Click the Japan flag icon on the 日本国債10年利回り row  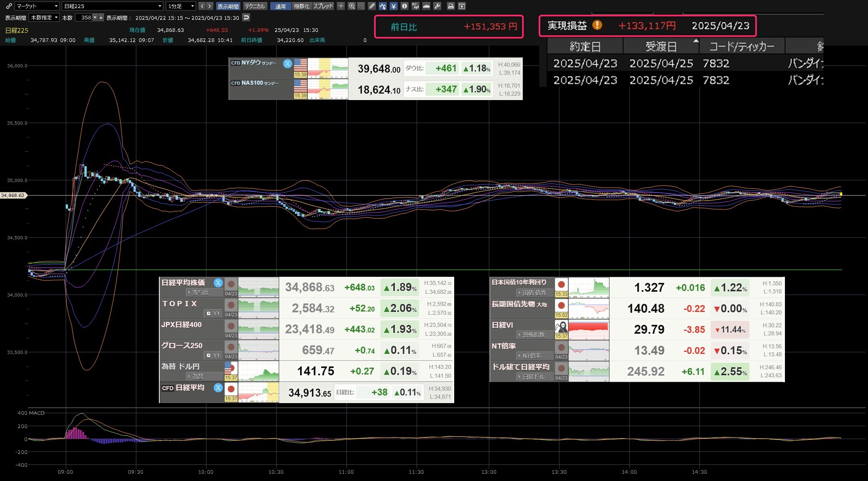561,284
